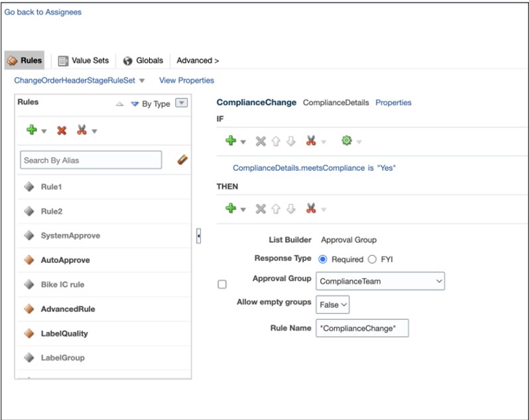Click the gray diamond icon next to Rule1
Image resolution: width=529 pixels, height=420 pixels.
[29, 186]
